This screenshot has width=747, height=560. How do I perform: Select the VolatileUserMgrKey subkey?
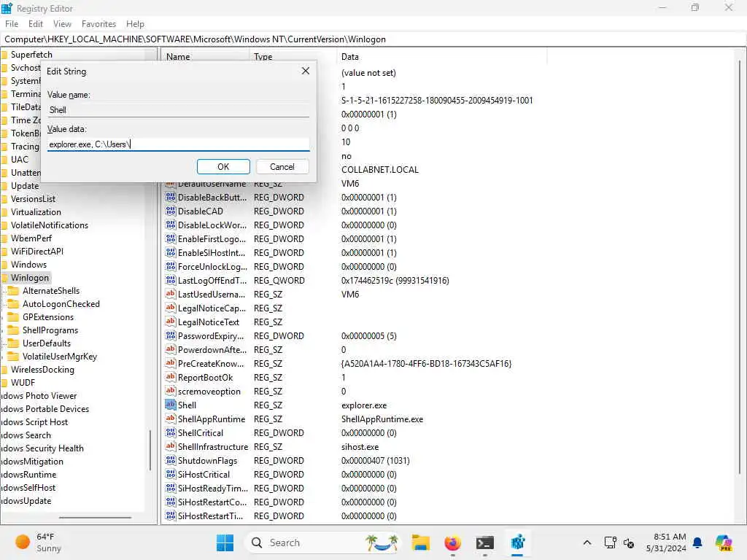coord(60,356)
